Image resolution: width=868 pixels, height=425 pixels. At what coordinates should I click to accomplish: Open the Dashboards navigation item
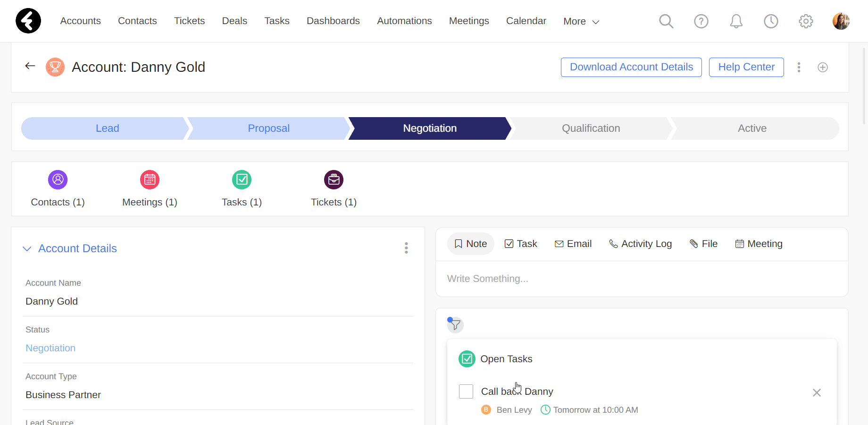point(333,21)
